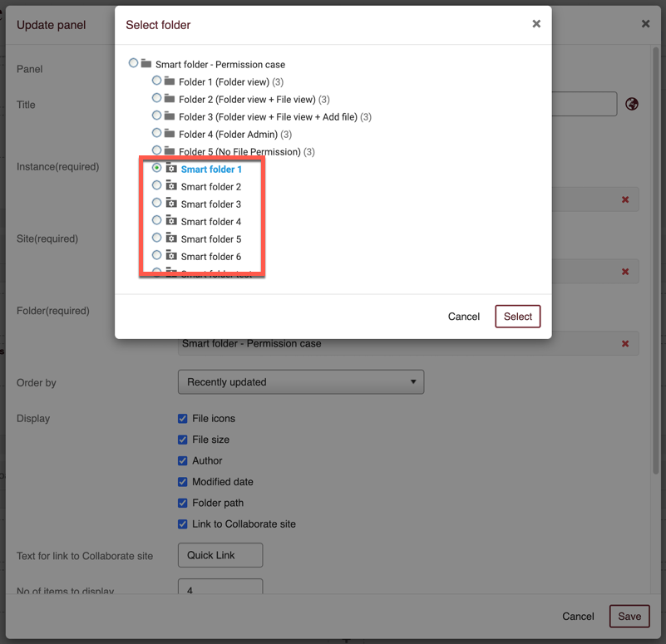The image size is (666, 644).
Task: Click the Smart folder 4 gear-folder icon
Action: point(171,220)
